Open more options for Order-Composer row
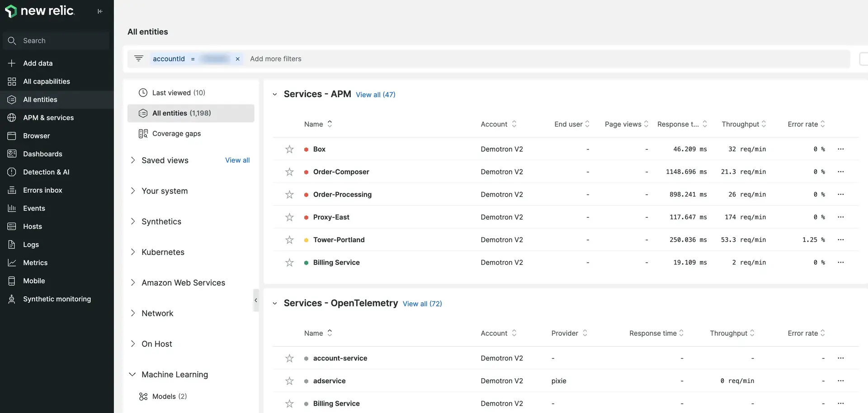This screenshot has width=868, height=413. click(x=840, y=172)
